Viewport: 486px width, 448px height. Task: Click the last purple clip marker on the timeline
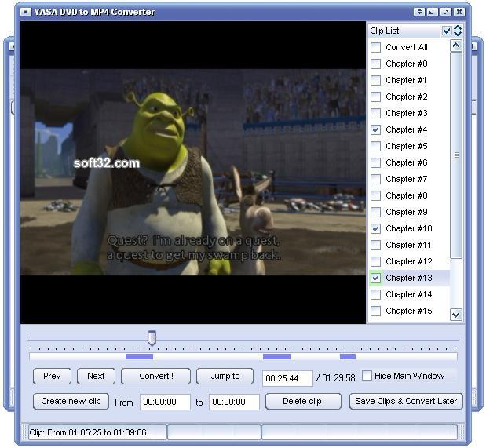(x=348, y=357)
